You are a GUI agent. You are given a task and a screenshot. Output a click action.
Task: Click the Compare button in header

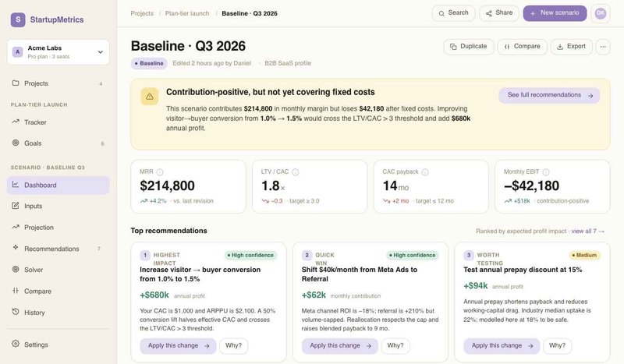pyautogui.click(x=522, y=47)
